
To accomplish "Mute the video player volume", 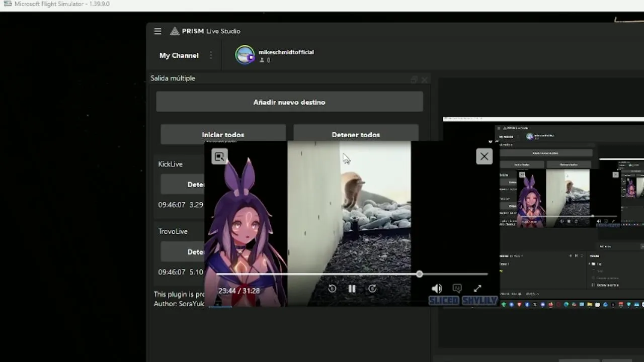I will [437, 289].
